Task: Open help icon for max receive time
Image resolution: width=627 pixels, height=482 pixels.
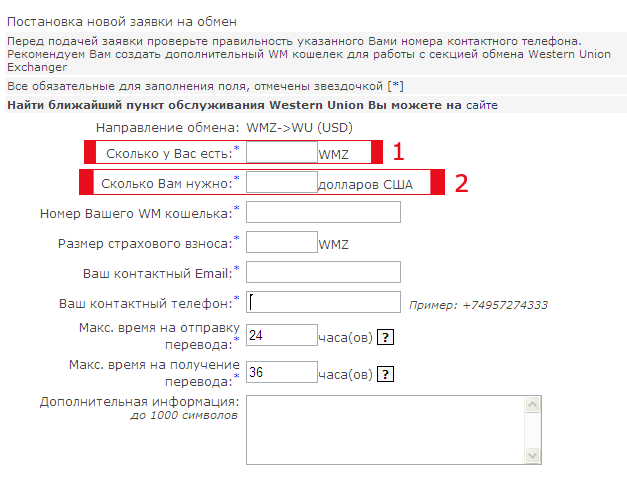Action: 385,374
